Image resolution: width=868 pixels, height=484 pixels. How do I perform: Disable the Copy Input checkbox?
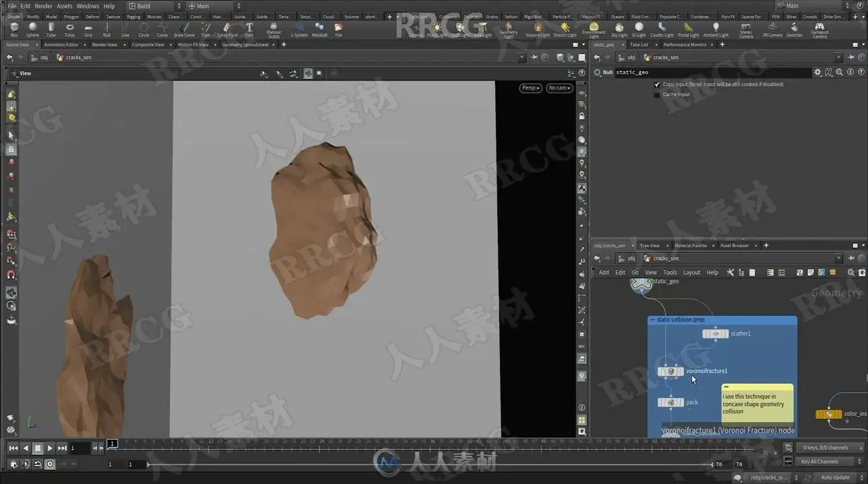pos(657,85)
